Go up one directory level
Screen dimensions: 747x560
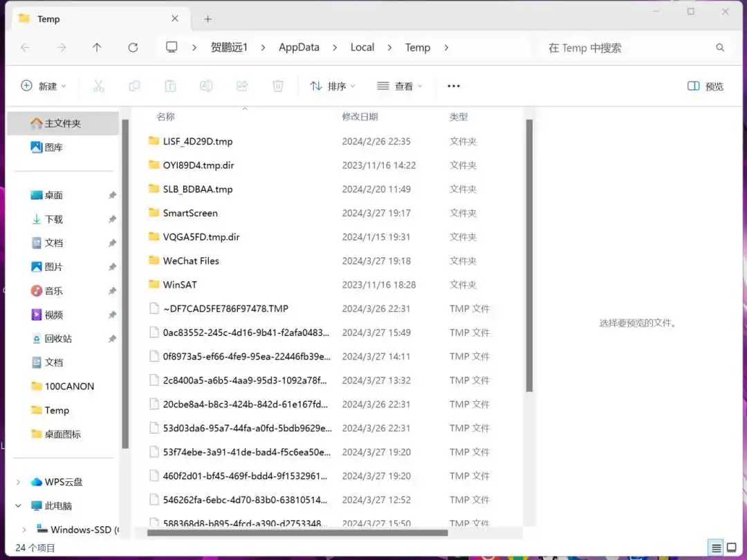pos(97,48)
